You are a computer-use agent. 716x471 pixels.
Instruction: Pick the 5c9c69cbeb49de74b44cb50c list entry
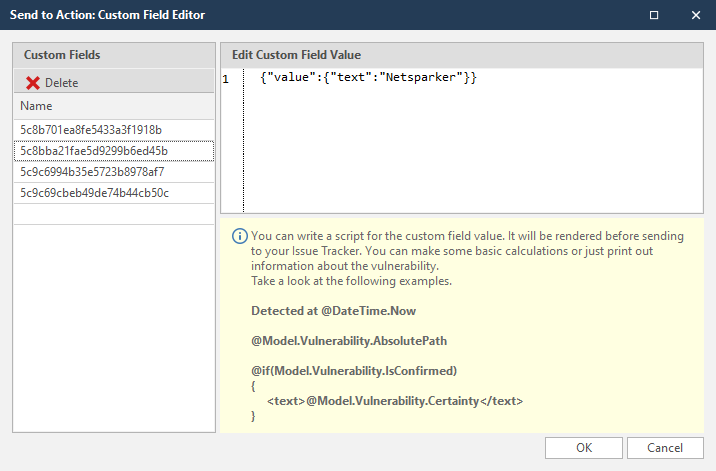tap(94, 193)
